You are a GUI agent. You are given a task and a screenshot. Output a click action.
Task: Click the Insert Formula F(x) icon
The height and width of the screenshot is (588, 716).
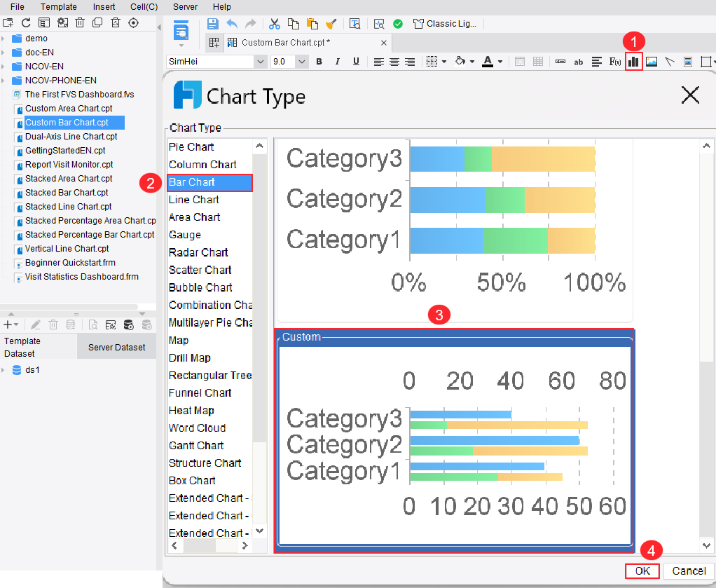click(x=614, y=62)
